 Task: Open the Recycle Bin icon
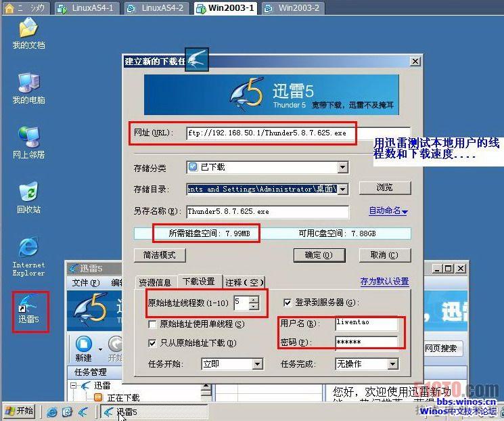pyautogui.click(x=28, y=198)
